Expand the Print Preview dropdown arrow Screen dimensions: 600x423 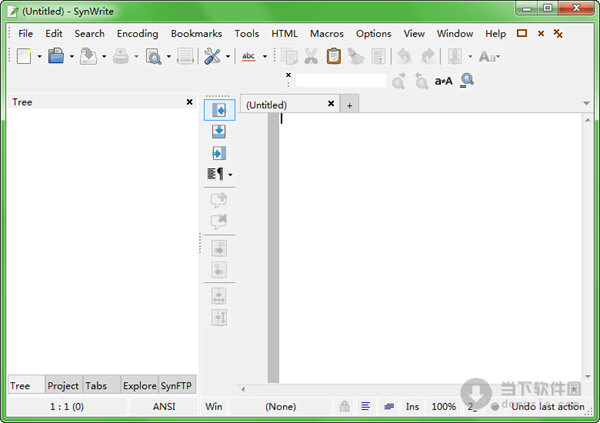click(169, 57)
